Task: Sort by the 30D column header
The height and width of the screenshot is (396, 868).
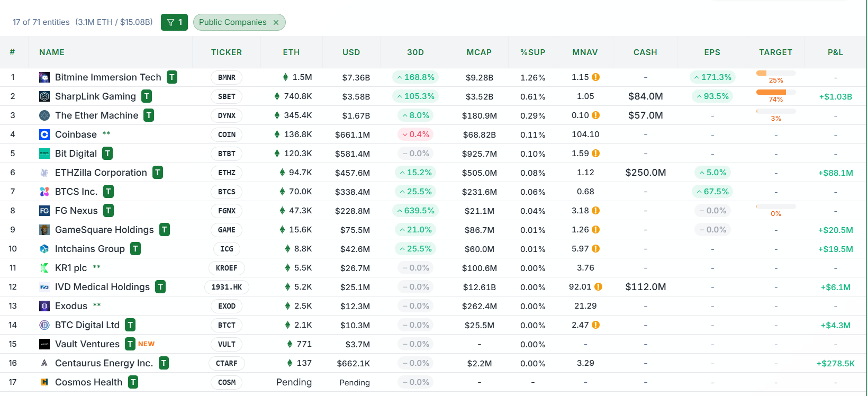Action: (415, 52)
